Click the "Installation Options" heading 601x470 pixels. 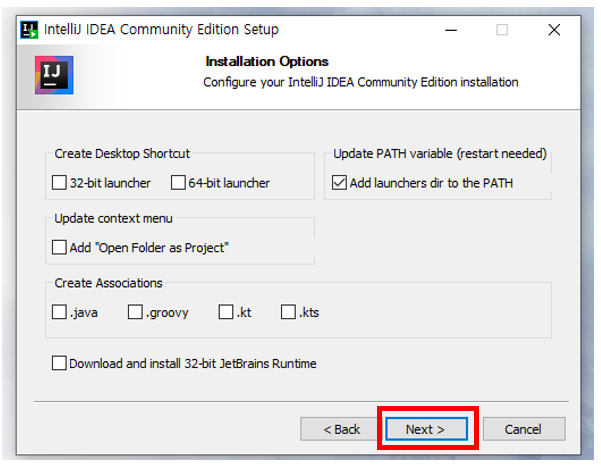(267, 61)
